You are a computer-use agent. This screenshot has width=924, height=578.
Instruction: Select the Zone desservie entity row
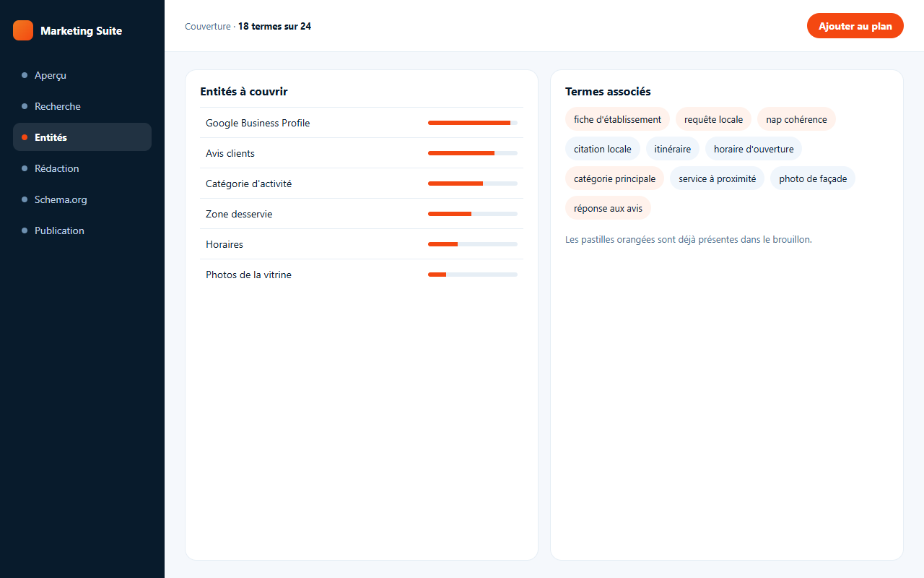(362, 214)
